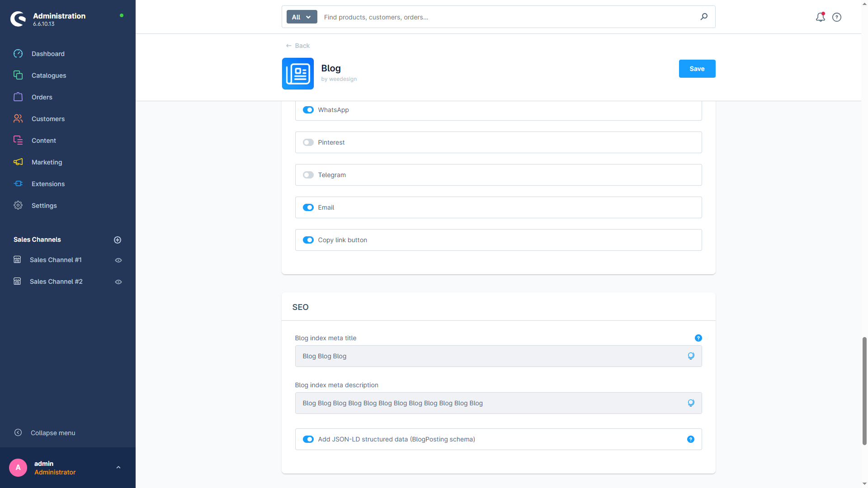Screen dimensions: 868x488
Task: Click the Extensions plug icon
Action: [x=18, y=184]
